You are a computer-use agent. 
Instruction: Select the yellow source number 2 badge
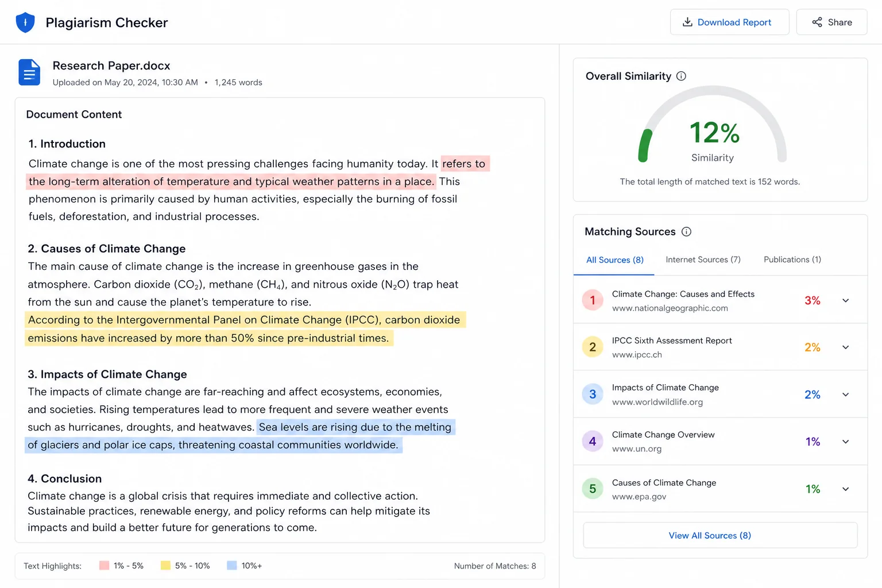[593, 347]
